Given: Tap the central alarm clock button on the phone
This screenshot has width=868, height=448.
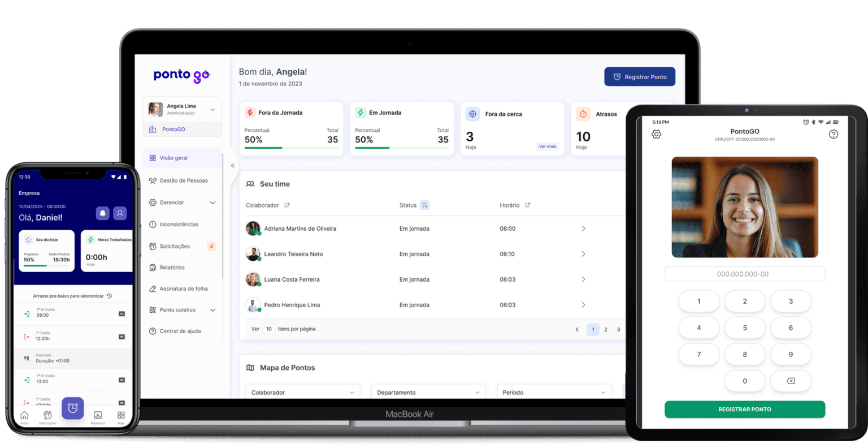Looking at the screenshot, I should [x=73, y=408].
